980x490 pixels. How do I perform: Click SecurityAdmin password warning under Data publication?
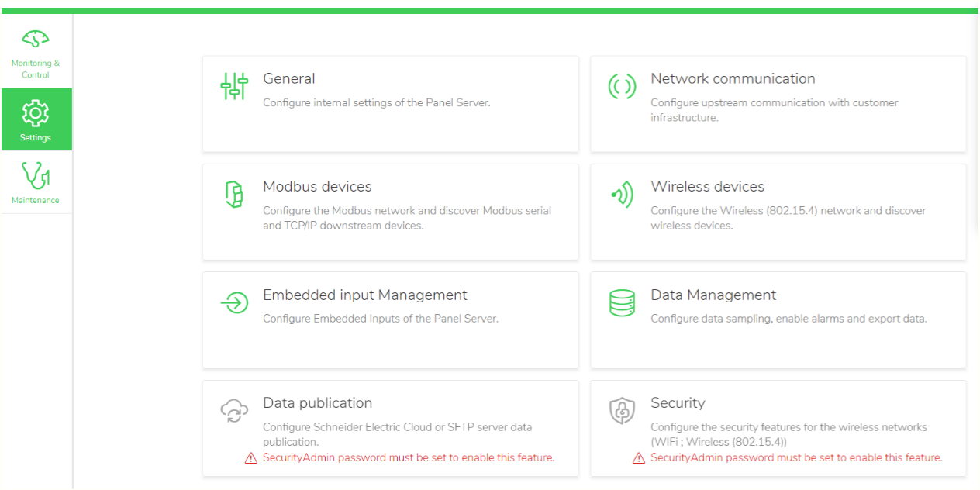(409, 458)
